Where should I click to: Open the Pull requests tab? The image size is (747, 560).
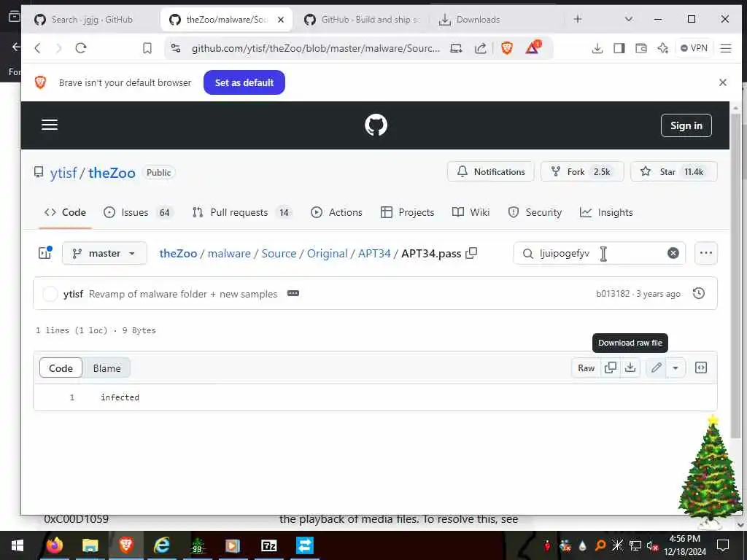(x=242, y=212)
